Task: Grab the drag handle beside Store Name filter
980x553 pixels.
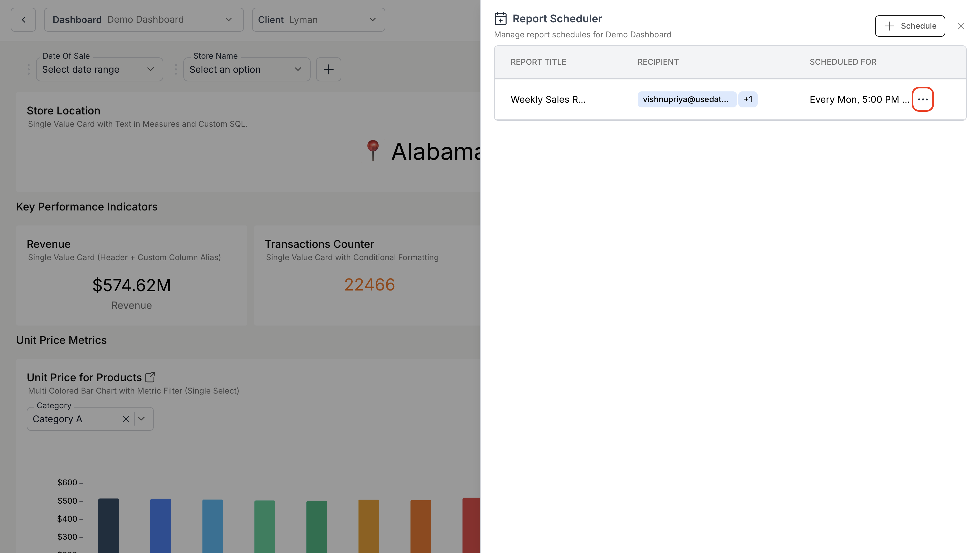Action: coord(176,69)
